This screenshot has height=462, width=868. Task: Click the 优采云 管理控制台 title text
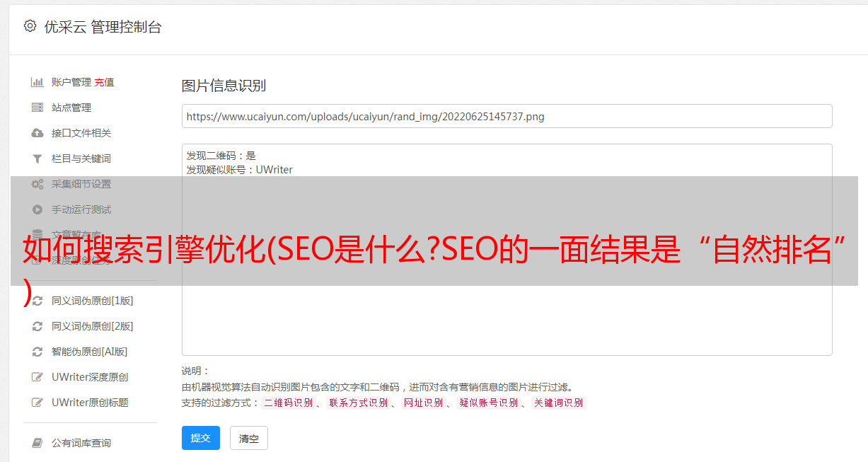pyautogui.click(x=103, y=27)
